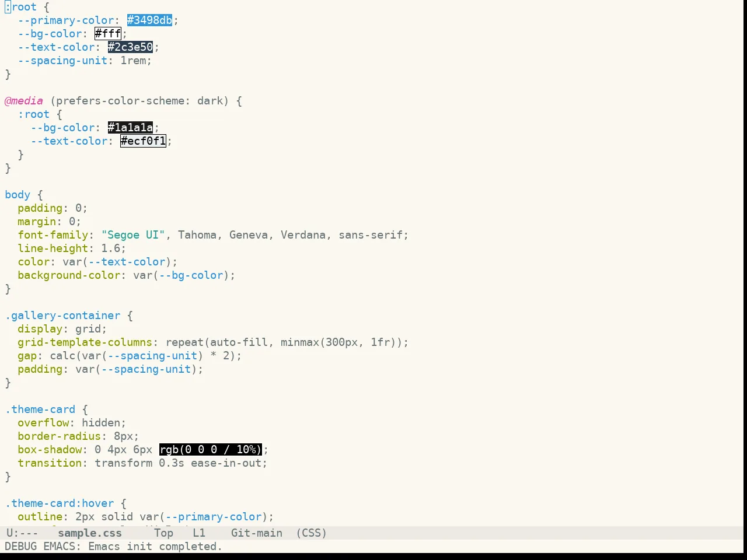Click the rgb(0 0 0 / 10%) shadow color
Viewport: 747px width, 560px height.
pyautogui.click(x=211, y=450)
